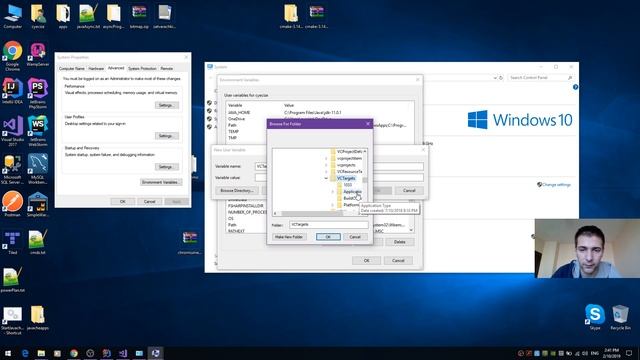This screenshot has width=640, height=360.
Task: Open the bitmap.zip archive on desktop
Action: 139,16
